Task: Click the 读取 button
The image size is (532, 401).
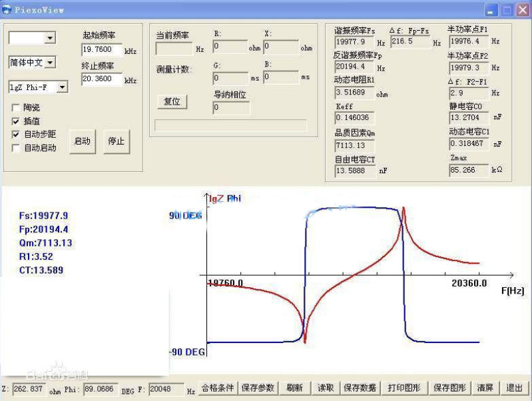Action: coord(326,388)
